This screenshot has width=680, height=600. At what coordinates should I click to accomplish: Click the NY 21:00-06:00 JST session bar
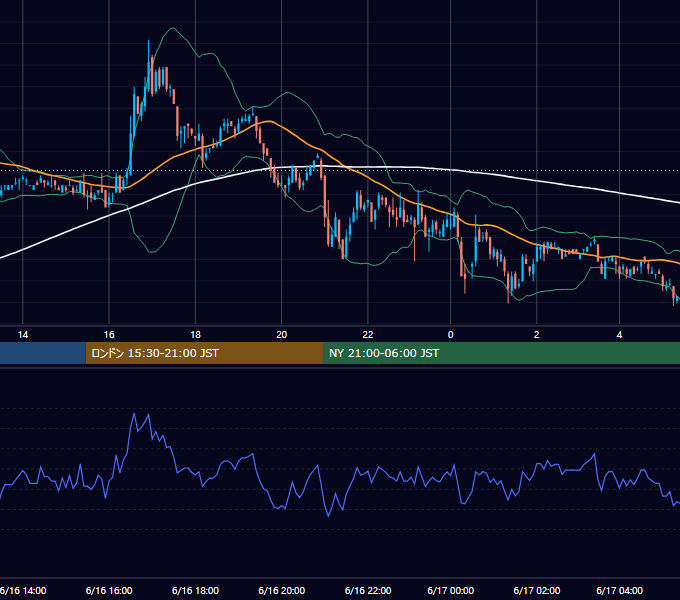click(501, 353)
